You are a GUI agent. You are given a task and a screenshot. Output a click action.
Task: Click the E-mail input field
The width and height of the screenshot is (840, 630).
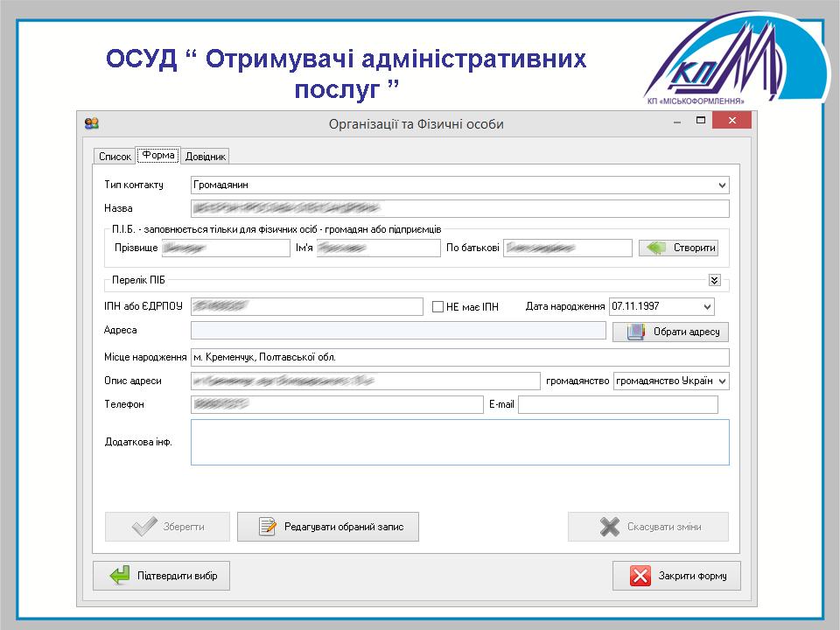[617, 404]
